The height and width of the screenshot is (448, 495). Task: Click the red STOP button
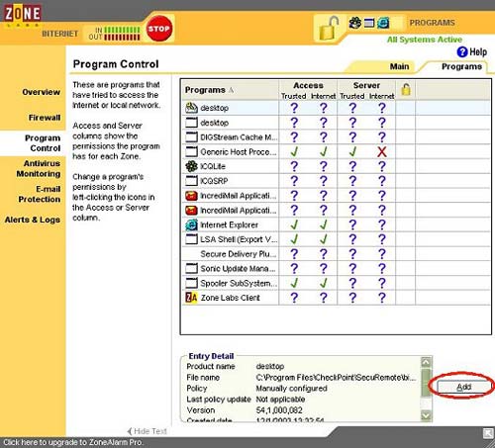click(x=159, y=29)
